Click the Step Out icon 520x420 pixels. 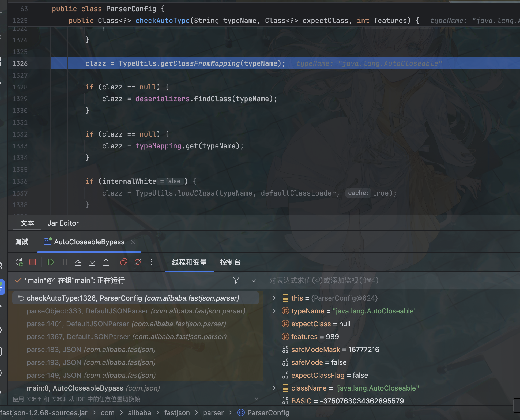click(x=106, y=262)
